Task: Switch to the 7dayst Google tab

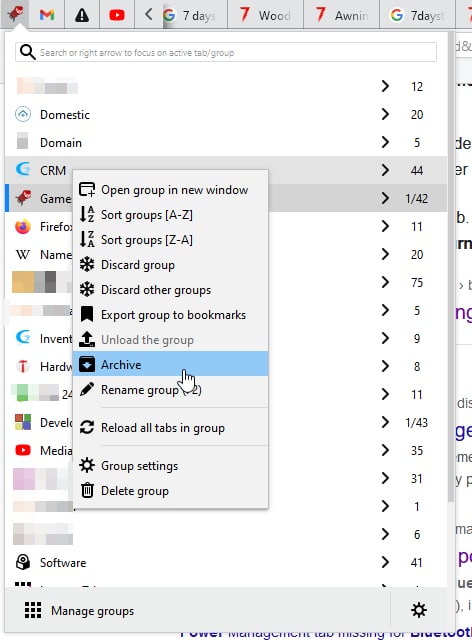Action: tap(417, 15)
